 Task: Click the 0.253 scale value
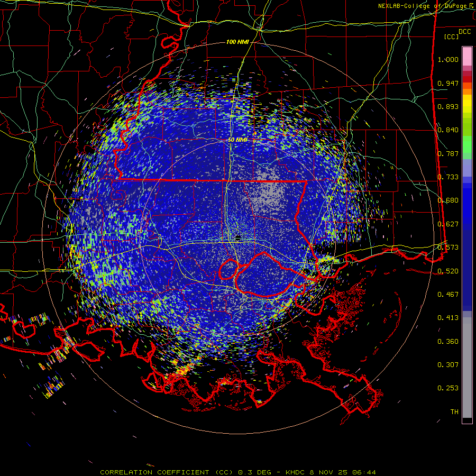pyautogui.click(x=448, y=388)
